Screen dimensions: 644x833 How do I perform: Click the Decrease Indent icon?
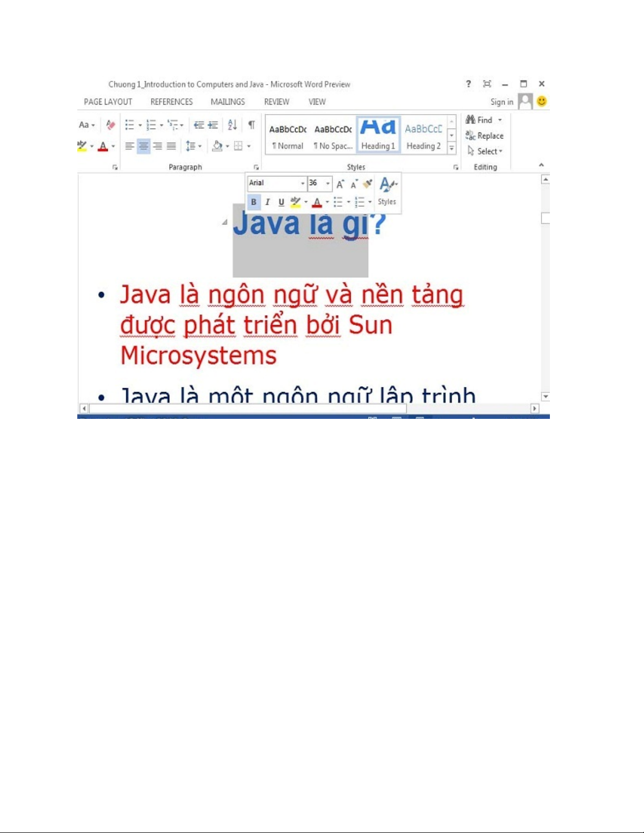click(199, 125)
